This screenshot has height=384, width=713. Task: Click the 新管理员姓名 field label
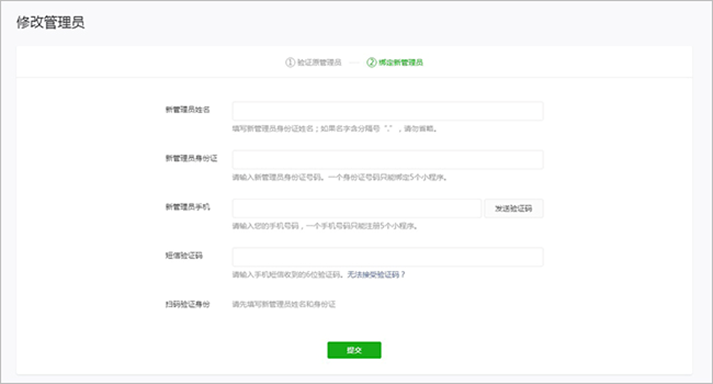click(187, 109)
